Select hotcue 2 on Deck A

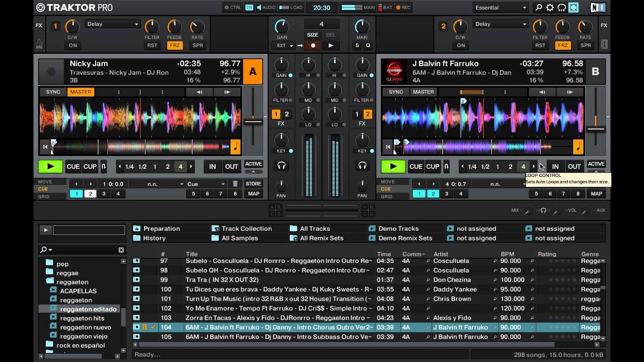point(91,194)
